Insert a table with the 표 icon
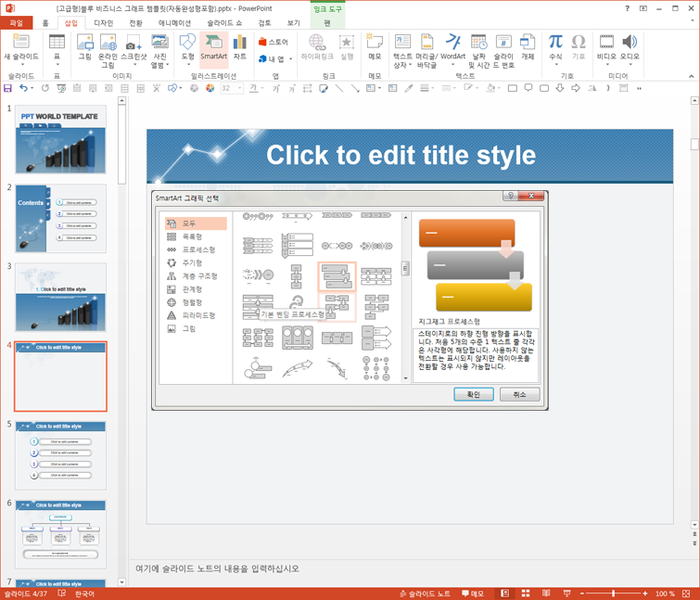Viewport: 700px width, 600px height. pos(57,42)
